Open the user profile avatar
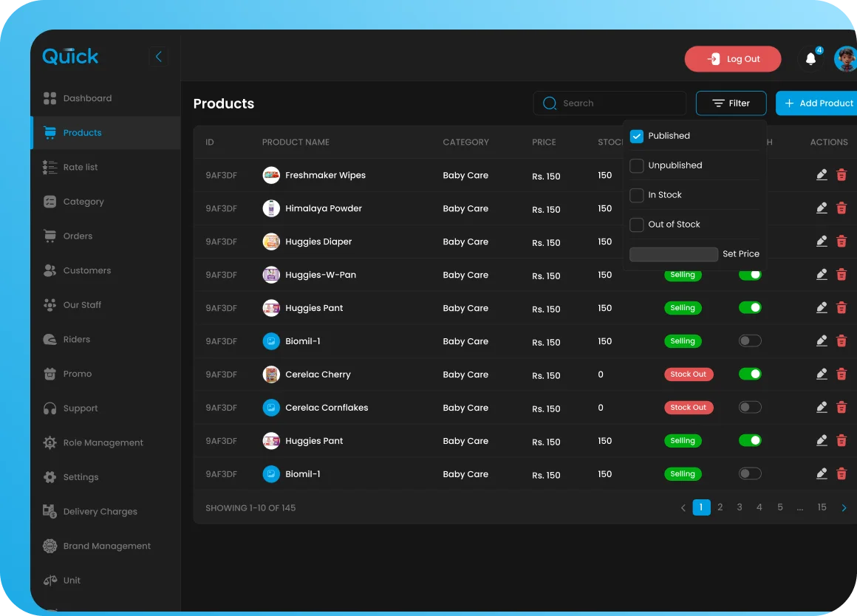The image size is (857, 616). 844,59
